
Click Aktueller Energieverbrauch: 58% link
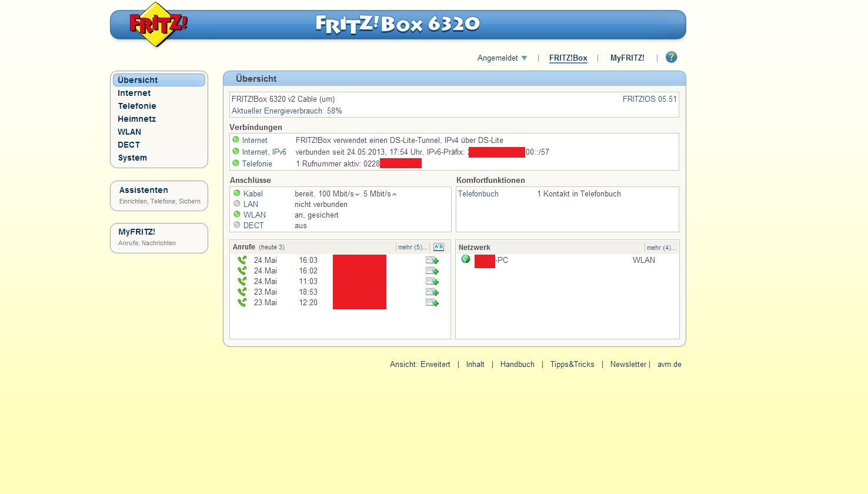coord(287,111)
